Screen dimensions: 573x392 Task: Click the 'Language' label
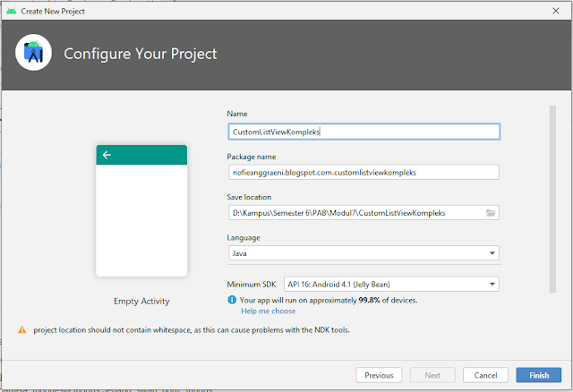244,238
